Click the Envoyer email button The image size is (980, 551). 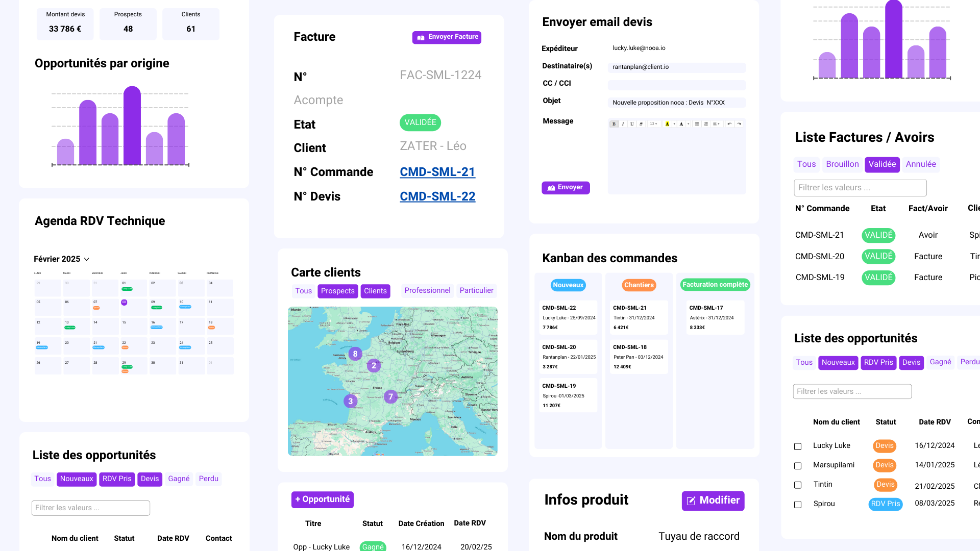click(x=566, y=188)
